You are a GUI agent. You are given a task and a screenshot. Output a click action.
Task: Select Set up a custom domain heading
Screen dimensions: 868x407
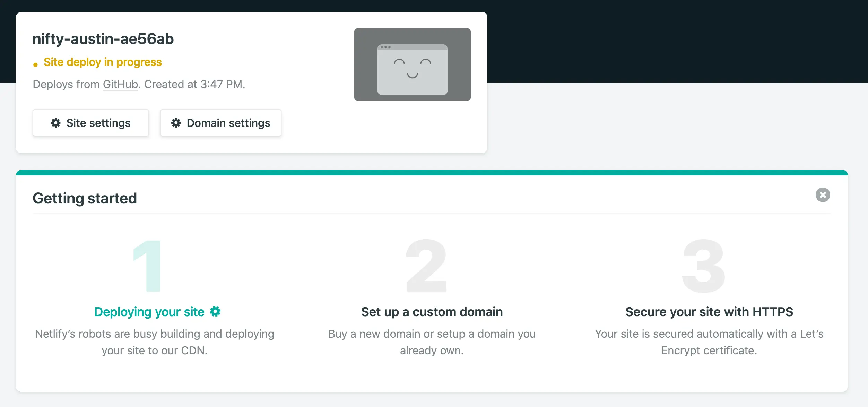(432, 312)
